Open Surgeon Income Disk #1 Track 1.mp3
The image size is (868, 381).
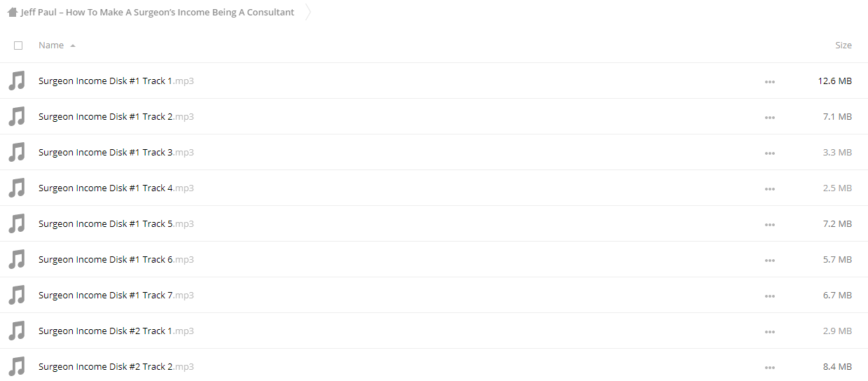[x=116, y=81]
